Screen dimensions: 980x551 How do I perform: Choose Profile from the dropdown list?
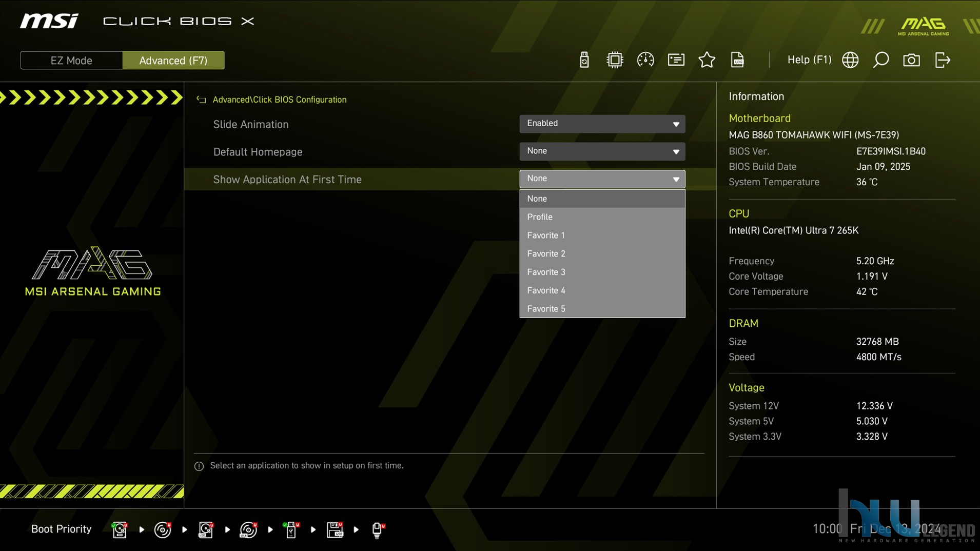602,217
